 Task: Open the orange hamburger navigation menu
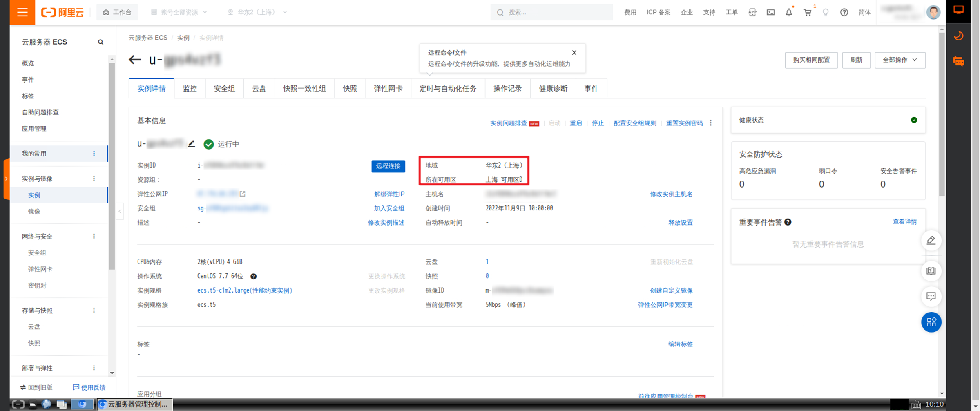pyautogui.click(x=22, y=12)
